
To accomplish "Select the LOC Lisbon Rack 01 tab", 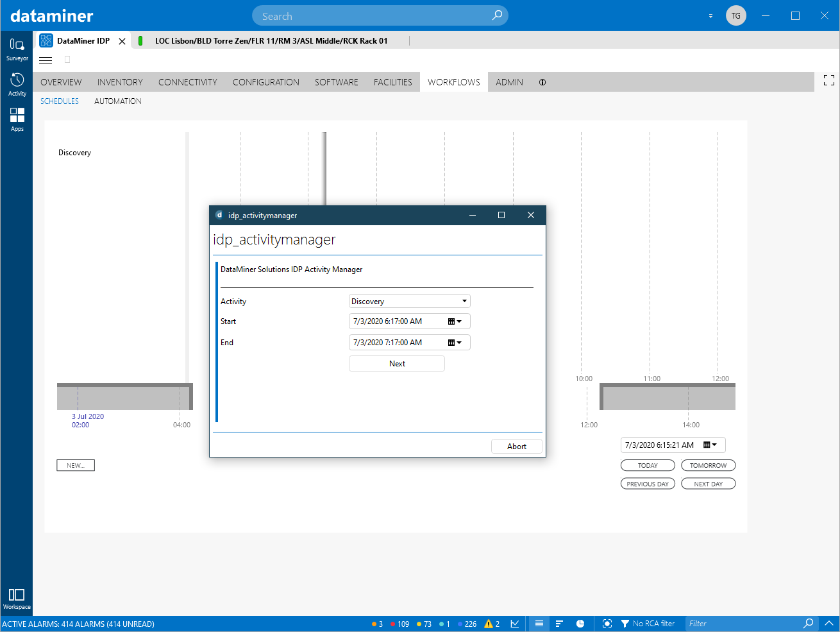I will (x=270, y=41).
